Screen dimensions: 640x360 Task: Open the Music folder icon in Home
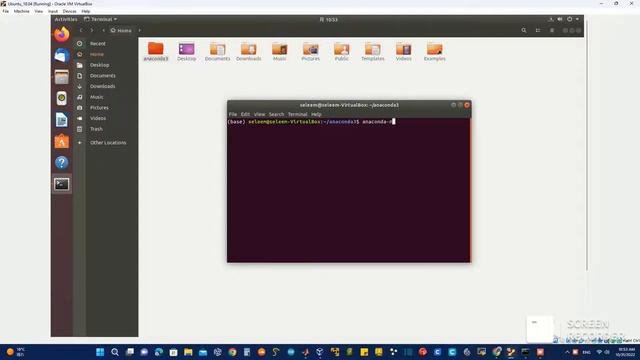280,52
